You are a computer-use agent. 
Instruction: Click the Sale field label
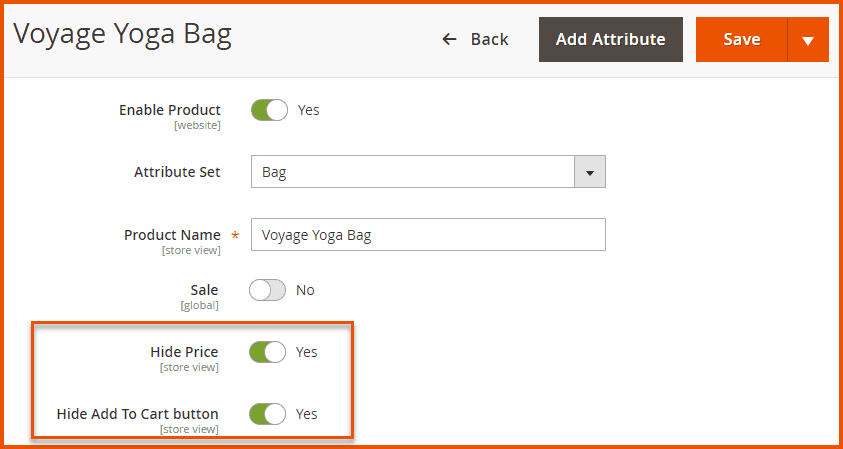point(204,290)
